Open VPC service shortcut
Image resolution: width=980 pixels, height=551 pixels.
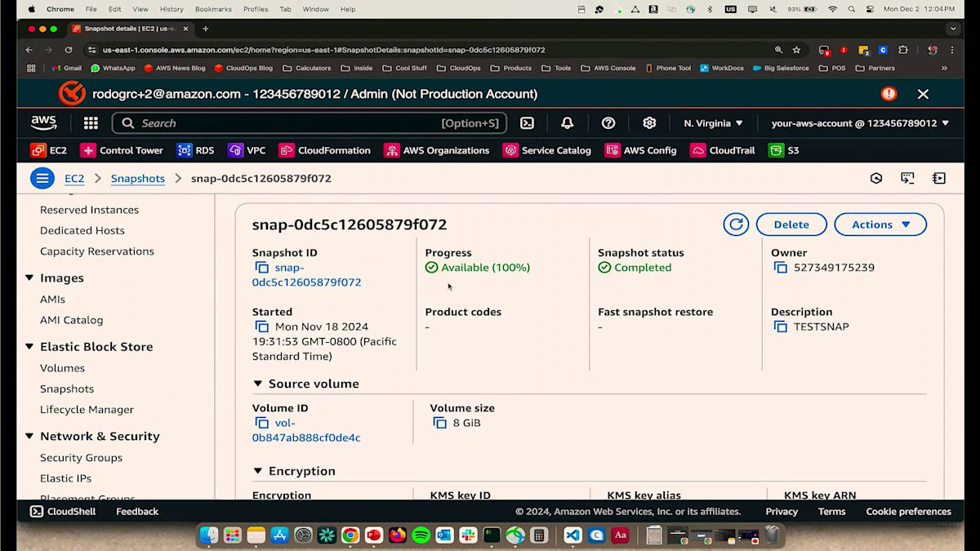coord(247,150)
